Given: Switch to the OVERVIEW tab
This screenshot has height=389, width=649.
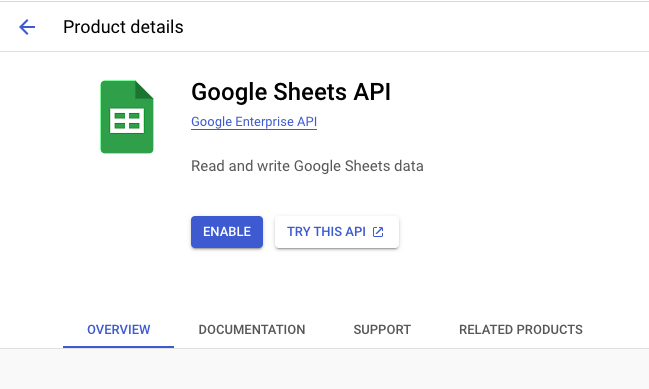Looking at the screenshot, I should [x=118, y=329].
